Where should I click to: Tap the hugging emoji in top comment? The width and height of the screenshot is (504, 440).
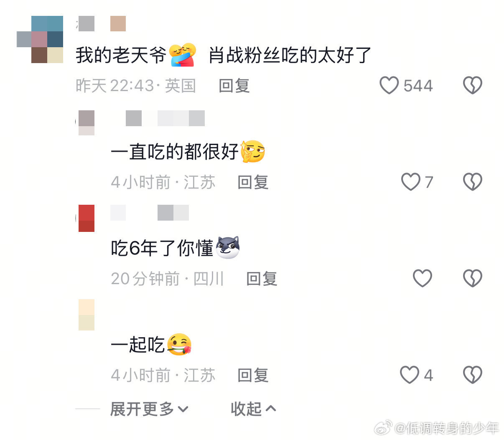(183, 55)
